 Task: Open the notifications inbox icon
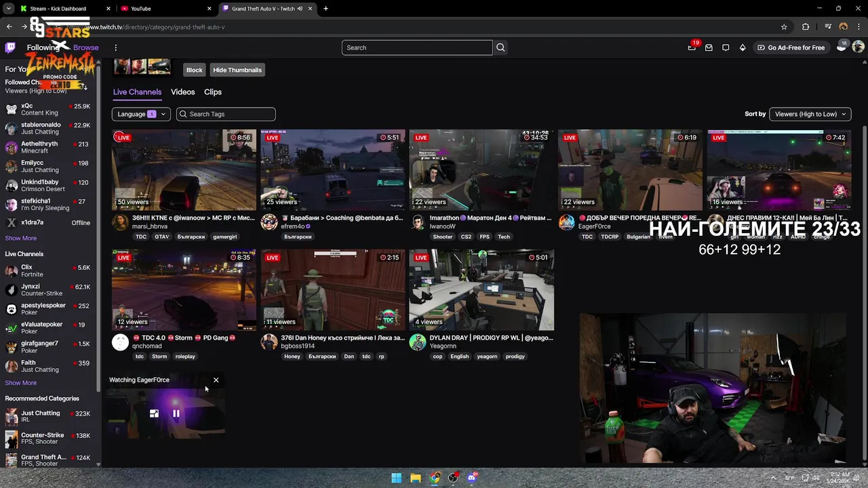click(709, 47)
